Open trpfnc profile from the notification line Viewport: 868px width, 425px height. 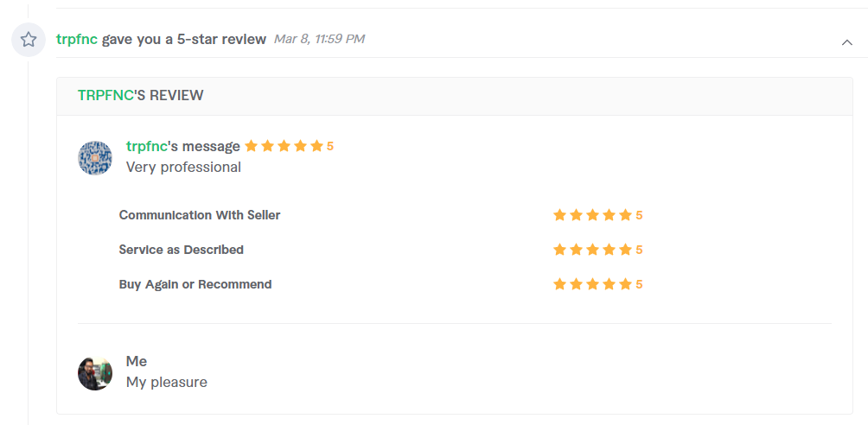click(77, 39)
